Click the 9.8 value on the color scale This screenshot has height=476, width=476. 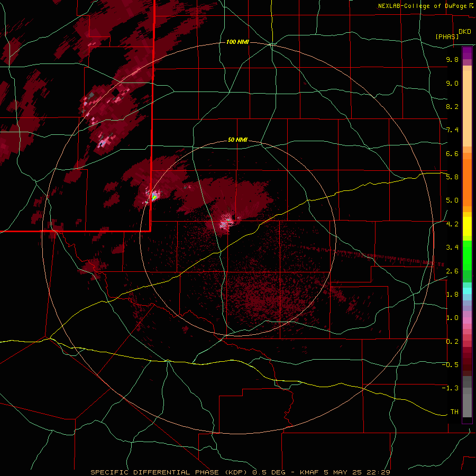tap(452, 59)
